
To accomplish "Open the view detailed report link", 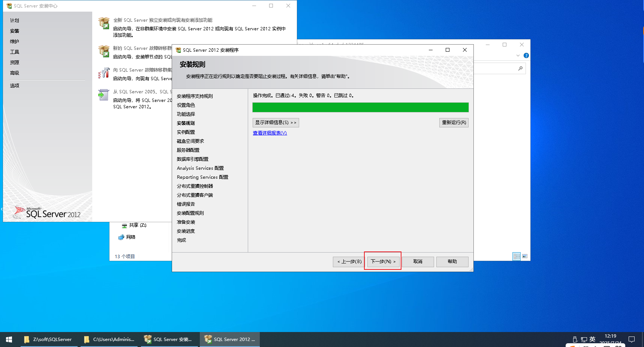I will pos(270,133).
